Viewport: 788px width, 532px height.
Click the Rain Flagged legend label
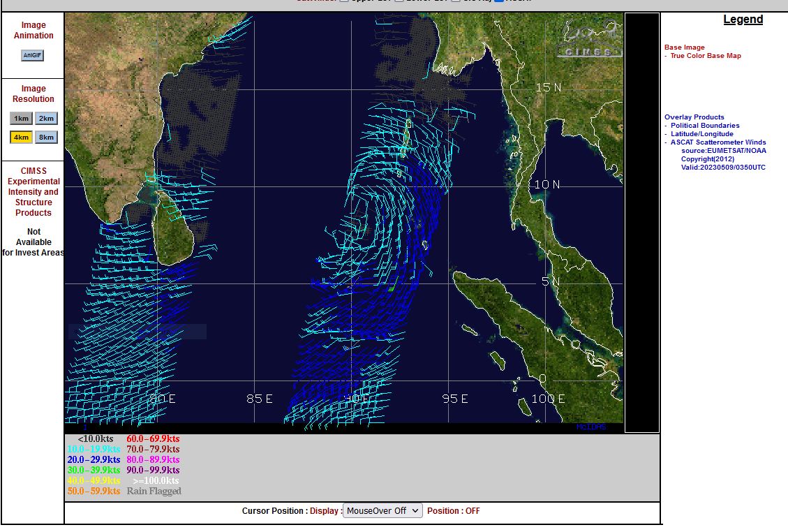[x=154, y=492]
